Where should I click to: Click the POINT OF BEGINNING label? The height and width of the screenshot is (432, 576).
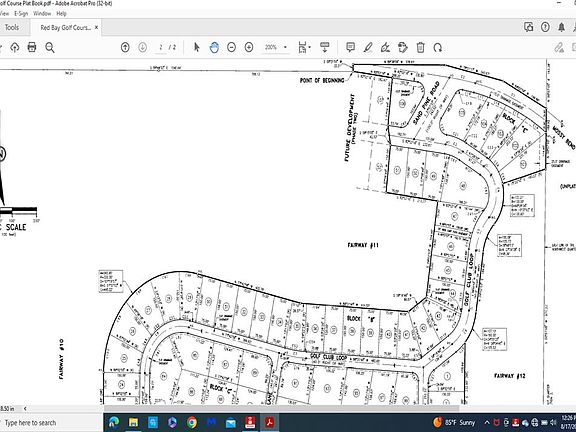[x=322, y=80]
